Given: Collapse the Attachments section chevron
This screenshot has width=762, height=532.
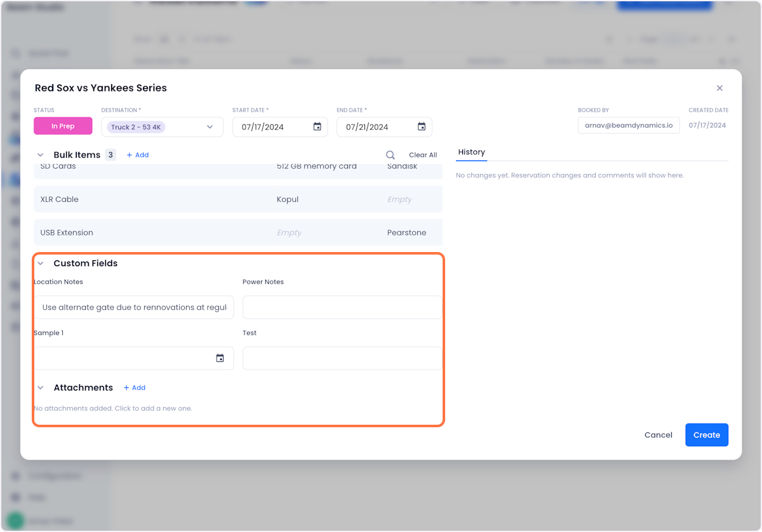Looking at the screenshot, I should click(x=40, y=388).
